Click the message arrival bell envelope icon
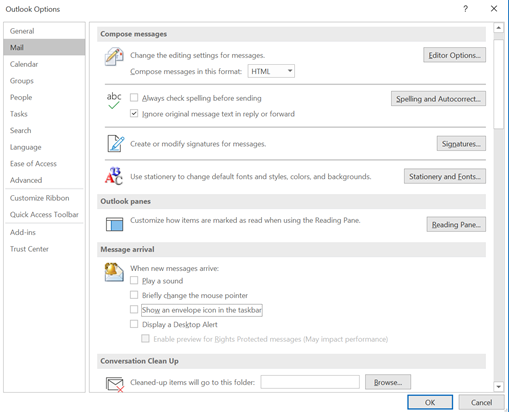Image resolution: width=509 pixels, height=412 pixels. click(x=114, y=272)
